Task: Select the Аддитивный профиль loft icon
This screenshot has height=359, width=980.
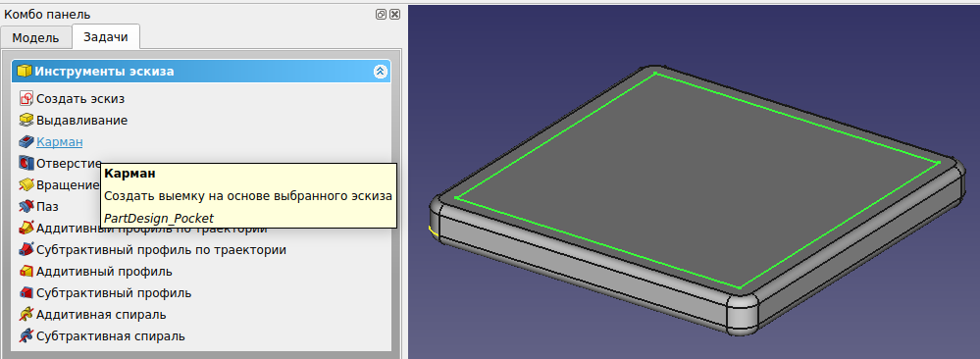Action: click(x=26, y=272)
